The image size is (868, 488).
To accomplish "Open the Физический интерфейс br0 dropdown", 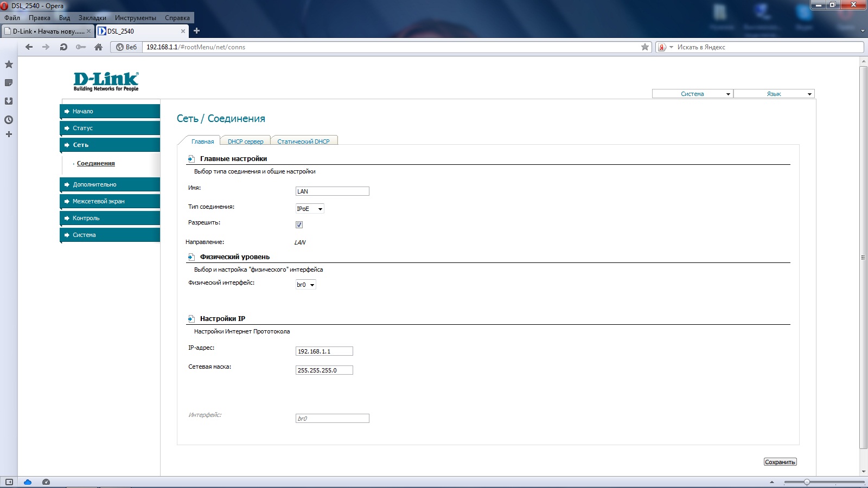I will tap(305, 285).
